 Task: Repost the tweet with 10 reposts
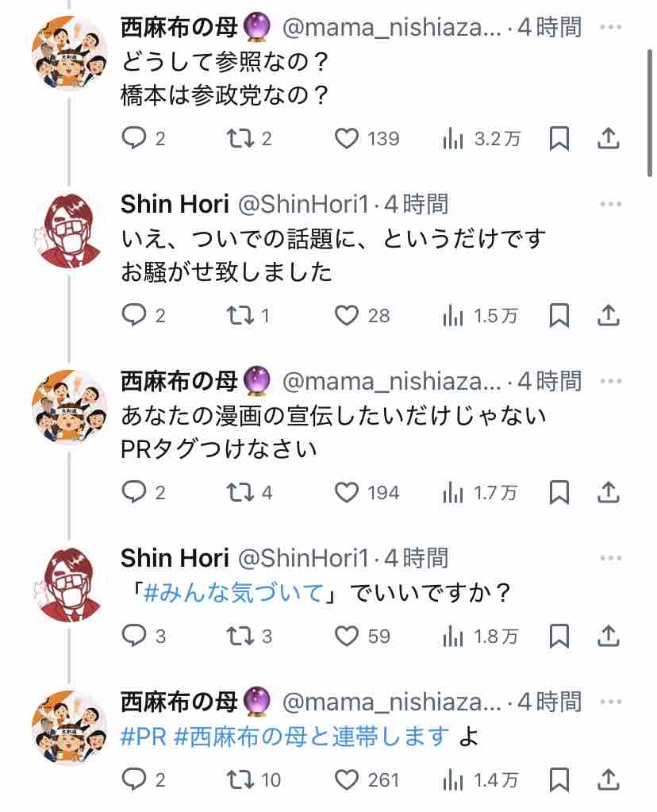[x=240, y=779]
